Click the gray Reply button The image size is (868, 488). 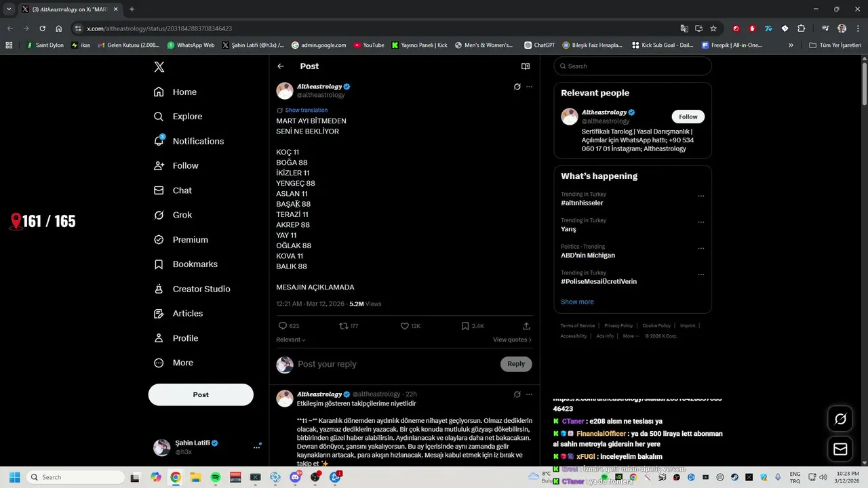pos(516,364)
